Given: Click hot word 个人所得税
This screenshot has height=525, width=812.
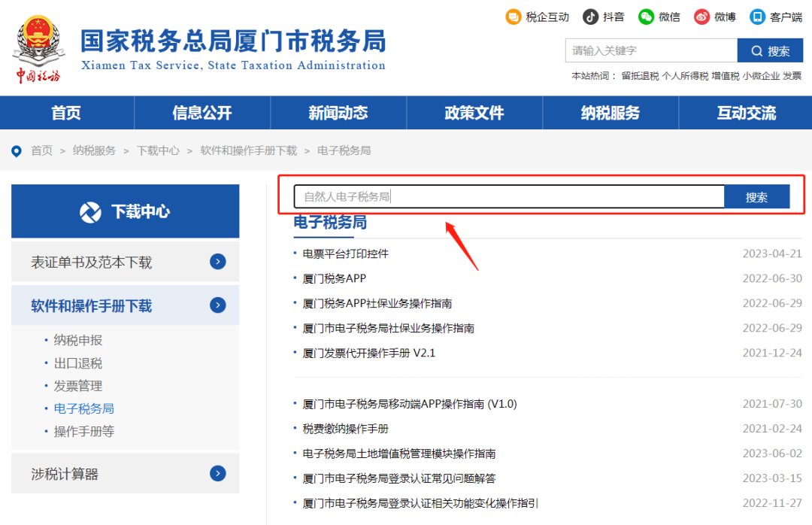Looking at the screenshot, I should coord(685,76).
